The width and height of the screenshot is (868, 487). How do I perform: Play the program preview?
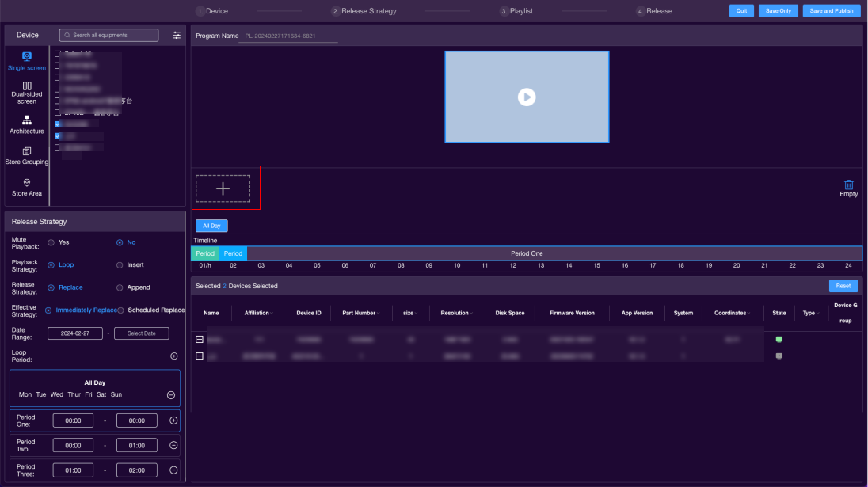coord(527,97)
